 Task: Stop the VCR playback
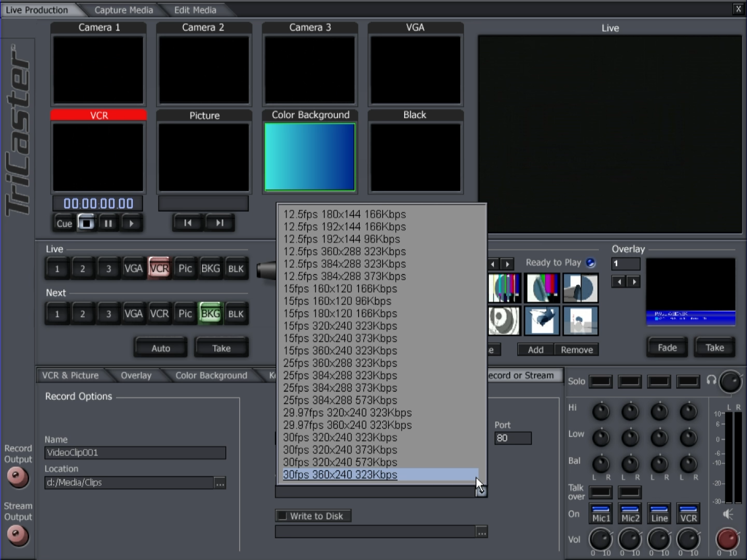pyautogui.click(x=86, y=223)
